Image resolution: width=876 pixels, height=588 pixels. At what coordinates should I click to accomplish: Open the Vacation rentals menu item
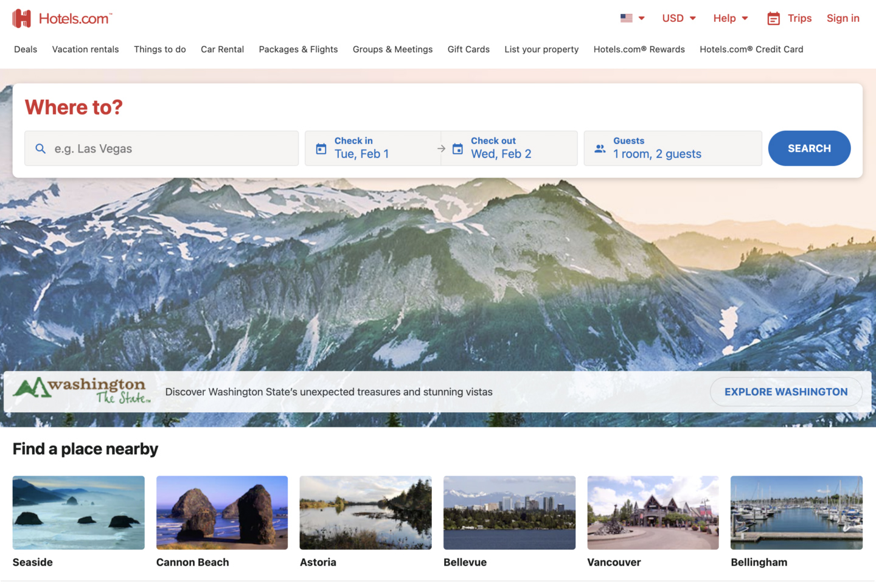pos(85,49)
